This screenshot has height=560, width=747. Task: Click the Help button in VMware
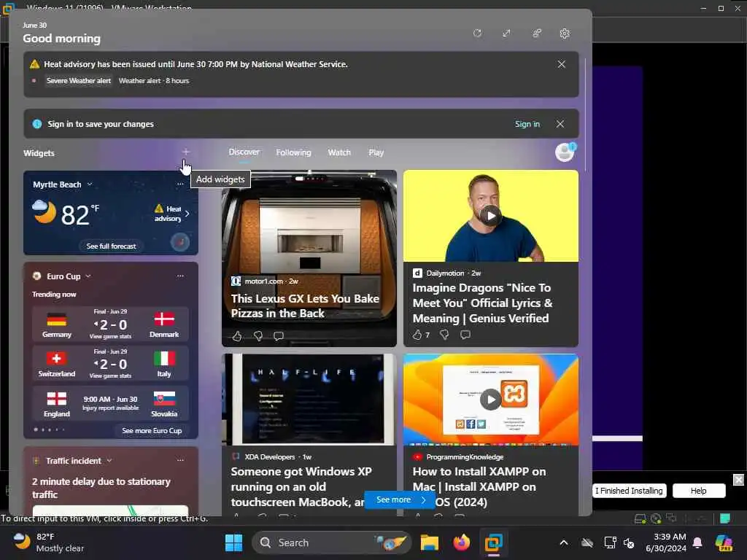pos(698,491)
